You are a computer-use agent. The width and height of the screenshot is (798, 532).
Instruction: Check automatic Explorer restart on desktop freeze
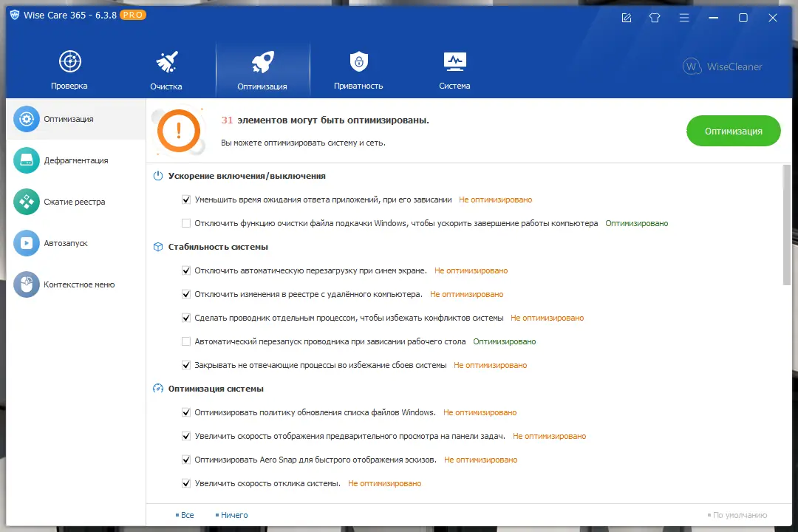tap(186, 341)
